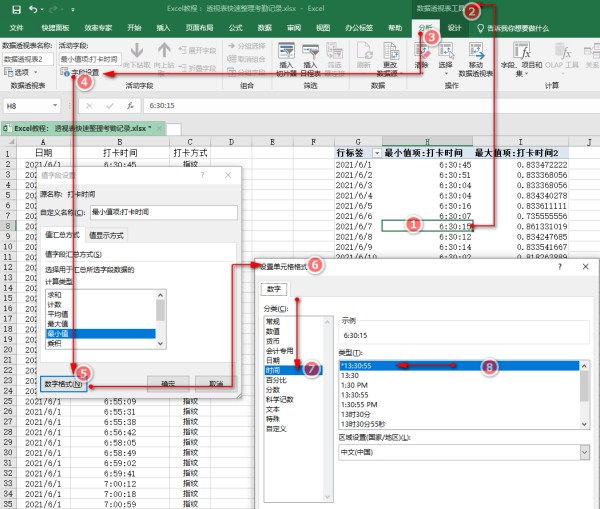This screenshot has height=509, width=600.
Task: Click the 插入日程表 (insert timeline) icon
Action: pos(310,51)
